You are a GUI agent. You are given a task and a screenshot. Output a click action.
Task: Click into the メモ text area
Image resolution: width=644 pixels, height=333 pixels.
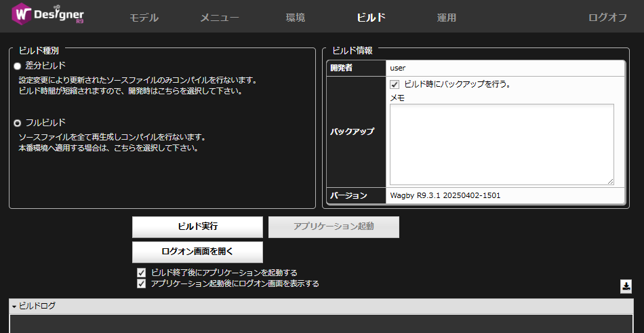tap(502, 144)
